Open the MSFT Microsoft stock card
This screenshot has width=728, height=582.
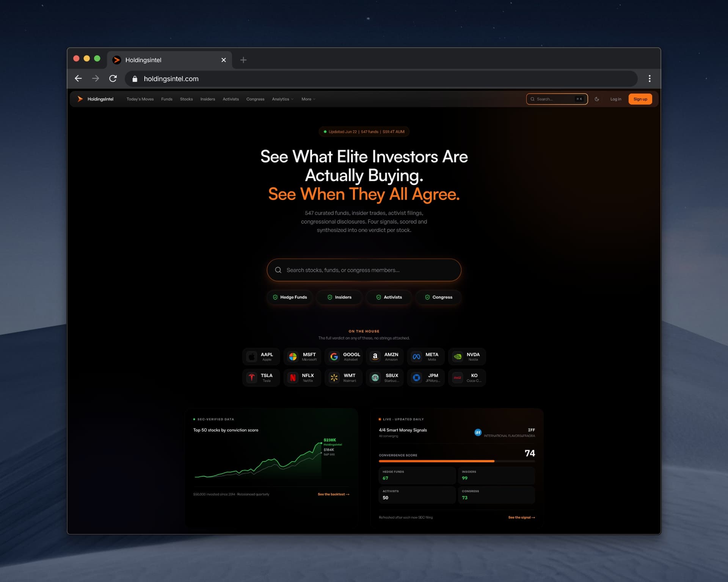(x=302, y=357)
